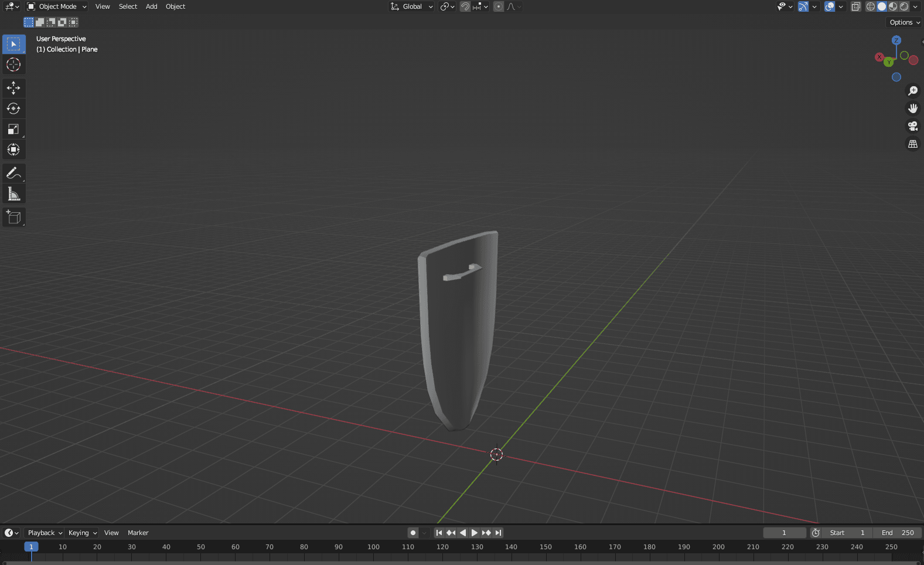Select the Add Cube tool
This screenshot has height=565, width=924.
[13, 217]
